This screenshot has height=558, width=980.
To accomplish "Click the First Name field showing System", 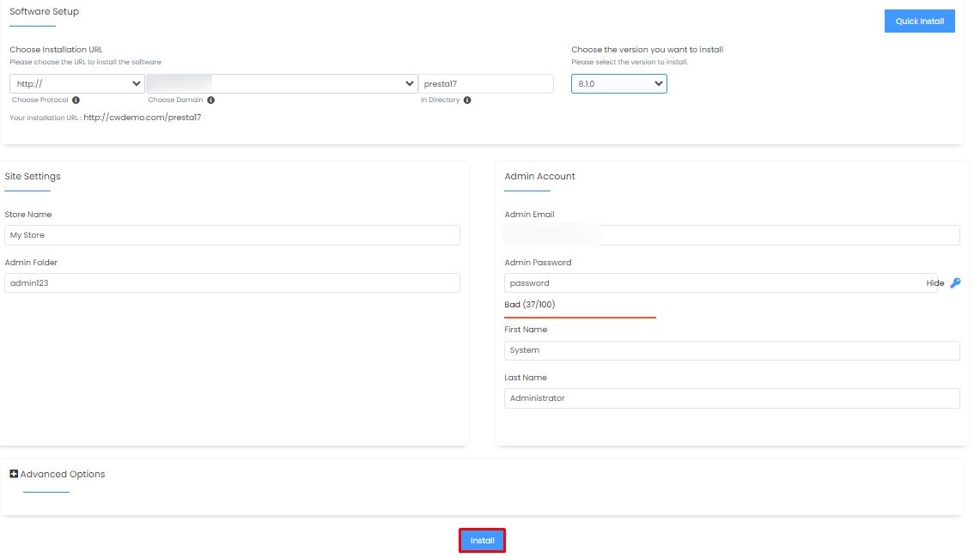I will click(732, 350).
